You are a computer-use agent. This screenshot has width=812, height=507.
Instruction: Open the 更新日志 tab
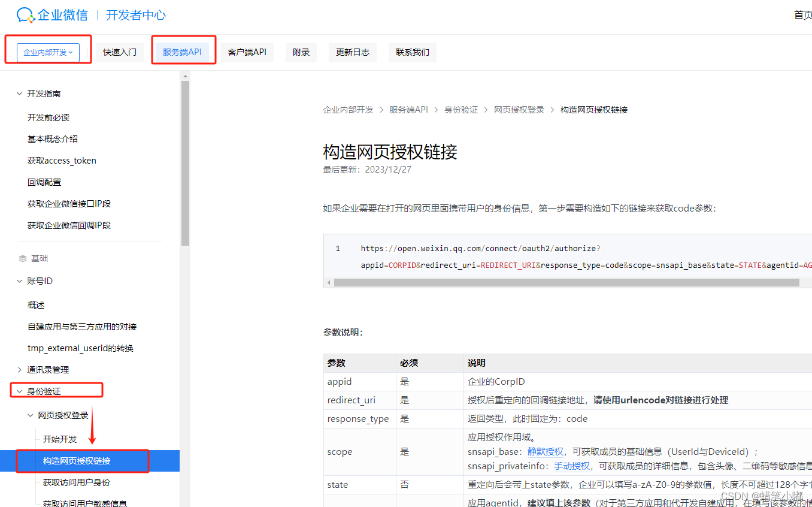353,53
